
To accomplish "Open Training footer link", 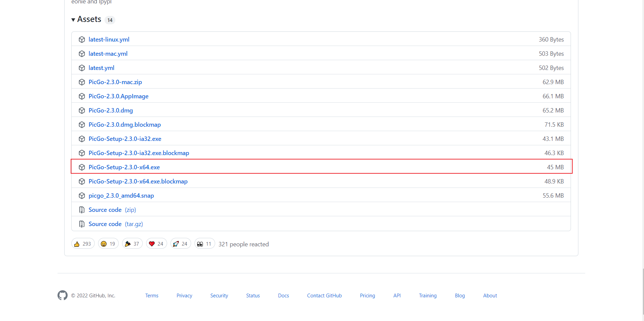I will (x=428, y=296).
